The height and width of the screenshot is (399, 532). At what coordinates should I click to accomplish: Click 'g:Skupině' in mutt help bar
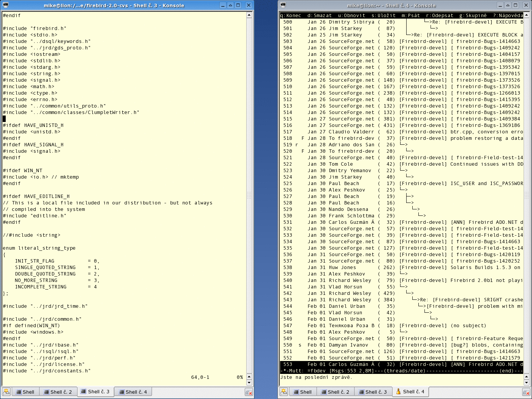[x=473, y=16]
